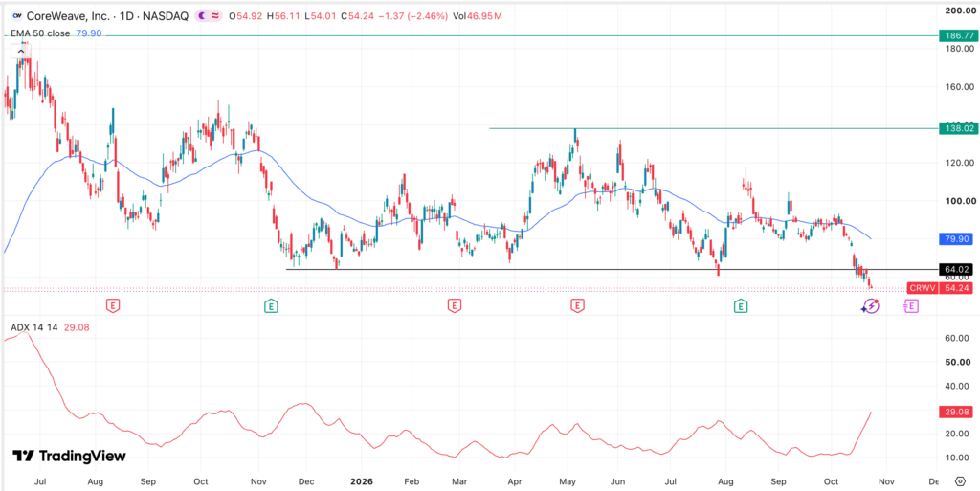Click the 160.00 price scale label

(959, 87)
